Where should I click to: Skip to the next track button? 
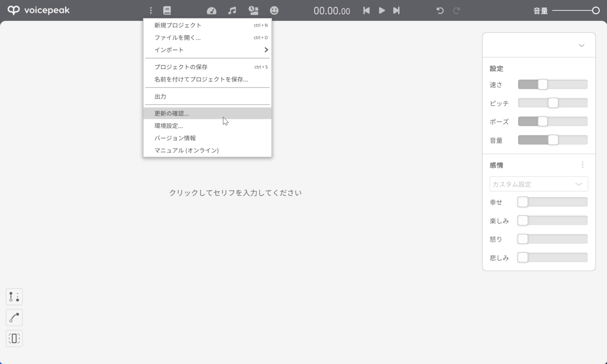tap(396, 11)
